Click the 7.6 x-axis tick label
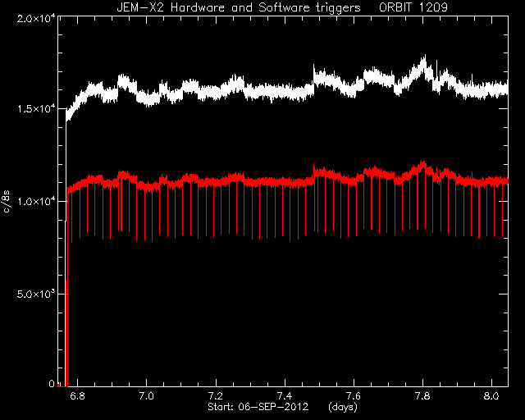Screen dimensions: 525x420 pos(354,396)
